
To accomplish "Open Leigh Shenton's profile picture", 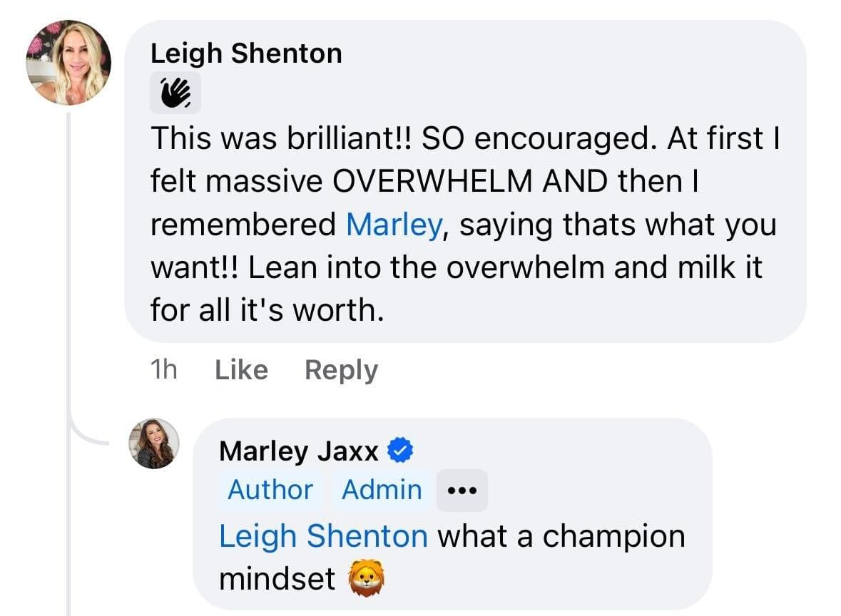I will click(68, 63).
